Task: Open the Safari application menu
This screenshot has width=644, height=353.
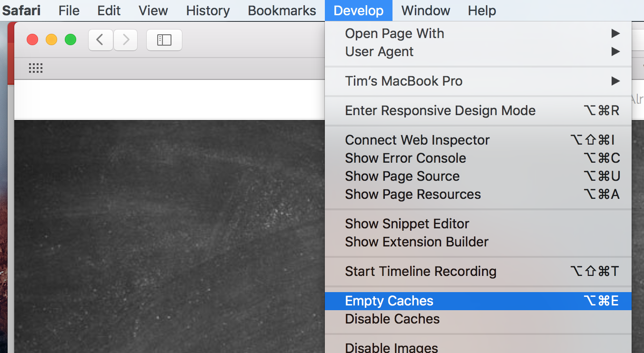Action: coord(21,10)
